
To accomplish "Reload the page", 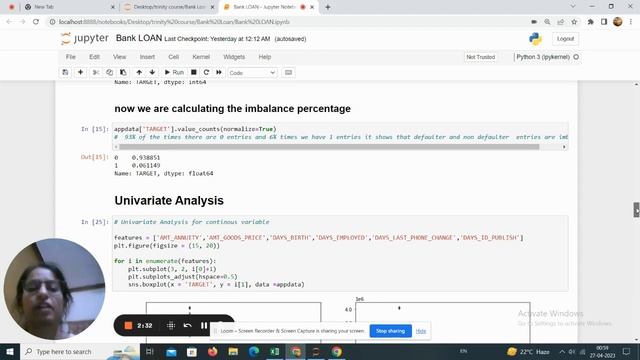I will (36, 22).
